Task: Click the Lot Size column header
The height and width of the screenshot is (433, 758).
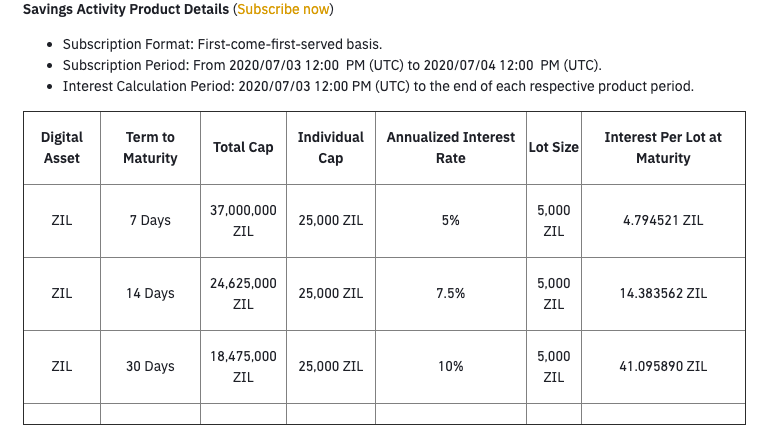Action: point(554,148)
